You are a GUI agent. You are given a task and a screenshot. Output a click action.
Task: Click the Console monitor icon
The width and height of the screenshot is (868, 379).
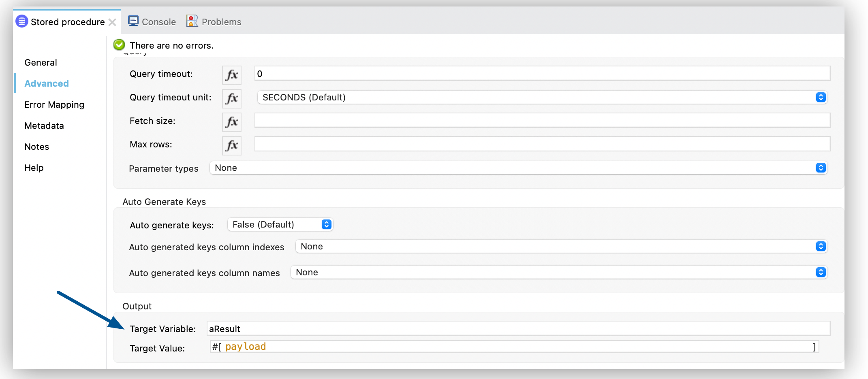click(134, 21)
